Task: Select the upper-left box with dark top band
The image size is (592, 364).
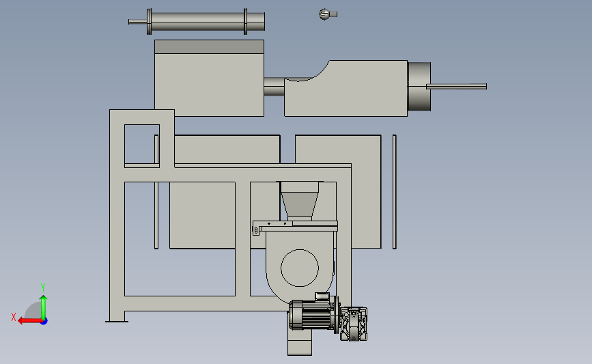Action: click(x=209, y=78)
